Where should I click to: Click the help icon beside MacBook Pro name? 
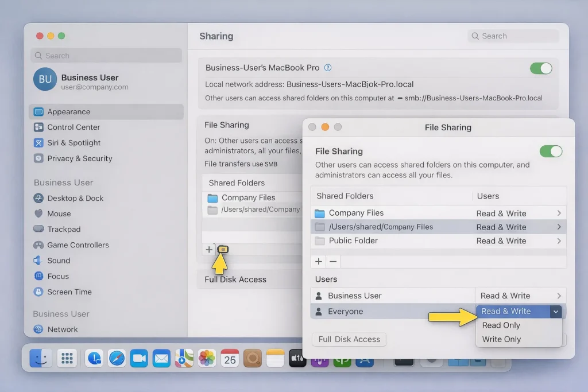328,68
